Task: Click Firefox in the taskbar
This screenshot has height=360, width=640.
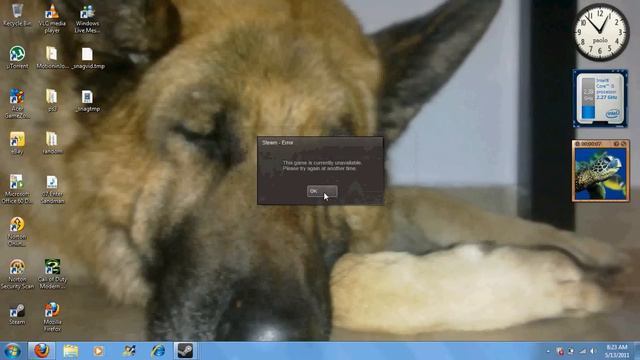Action: coord(41,351)
